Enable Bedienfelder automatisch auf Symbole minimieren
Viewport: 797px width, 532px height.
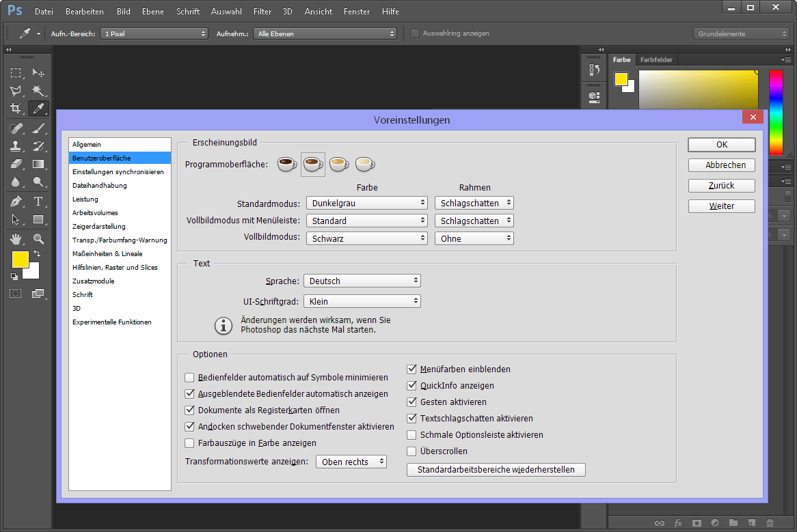pos(189,378)
